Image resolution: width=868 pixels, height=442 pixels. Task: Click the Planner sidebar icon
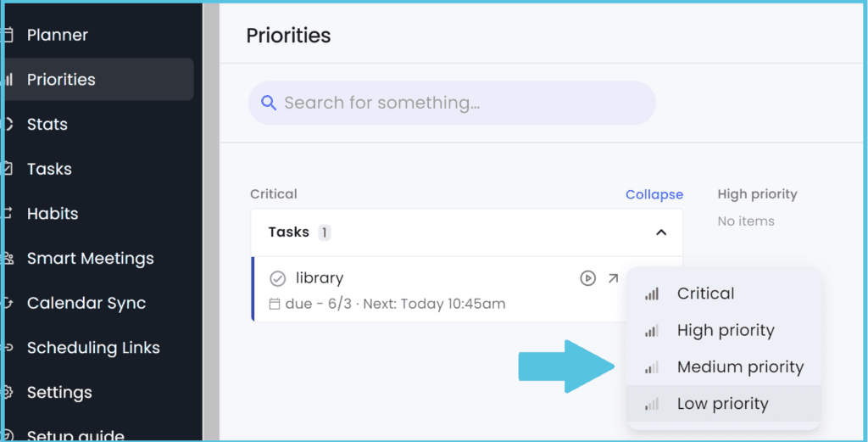[8, 36]
